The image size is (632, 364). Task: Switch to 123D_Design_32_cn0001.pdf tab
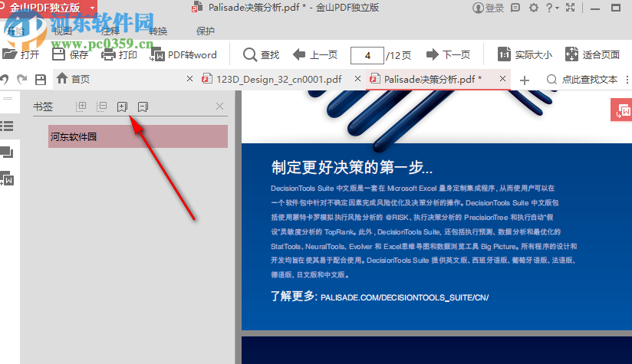click(279, 79)
